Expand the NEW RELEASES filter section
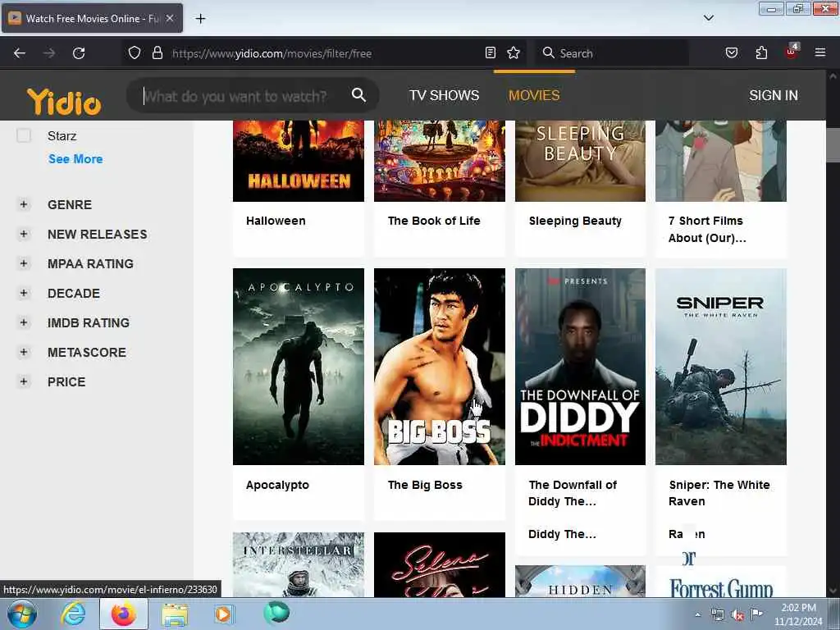Screen dimensions: 840x630 (24, 234)
